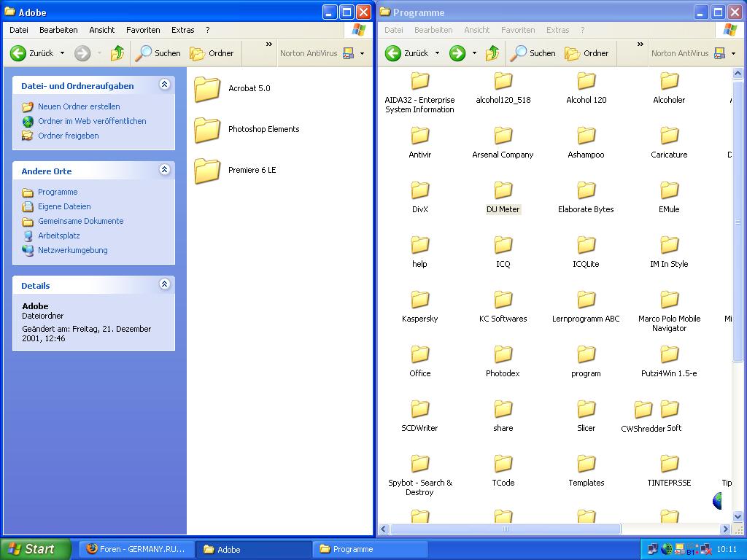Open Netzwerkumgebung link
The image size is (747, 560).
click(73, 250)
